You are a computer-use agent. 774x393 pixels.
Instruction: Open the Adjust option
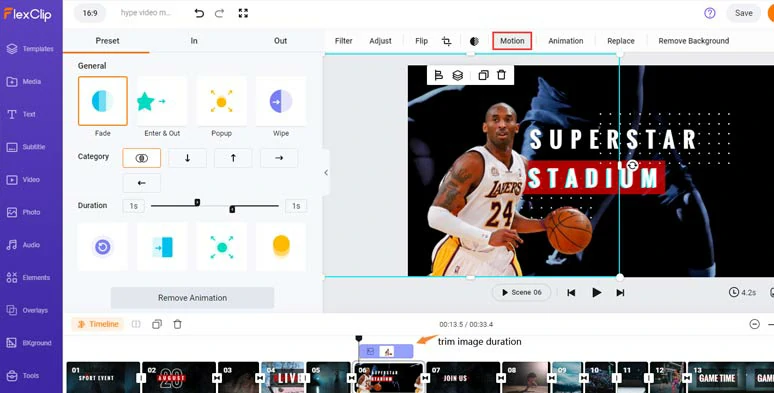pos(381,41)
